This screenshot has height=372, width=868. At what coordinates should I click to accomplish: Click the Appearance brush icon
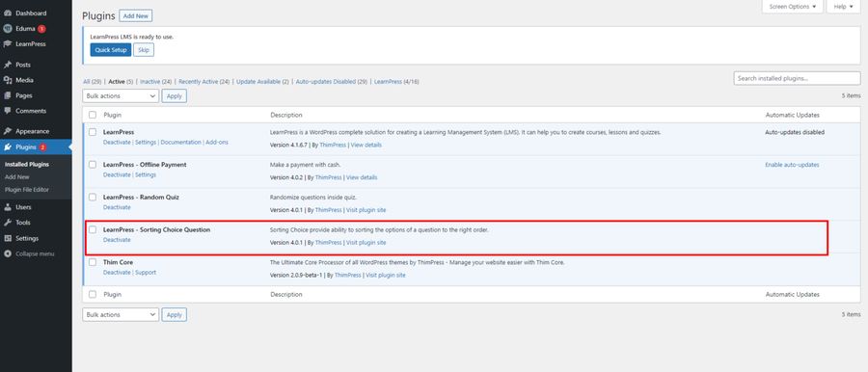coord(8,131)
